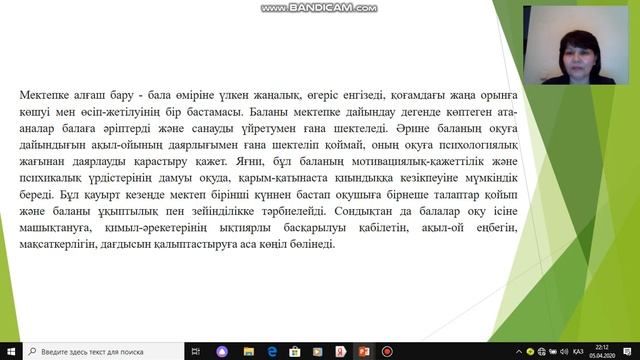The height and width of the screenshot is (360, 640).
Task: Open Task View from the taskbar
Action: 196,351
